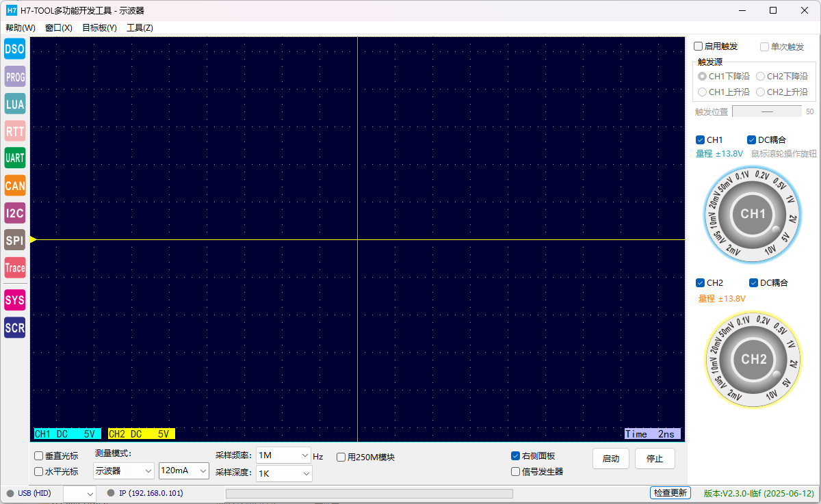Open the DSO oscilloscope module
This screenshot has height=504, width=821.
tap(14, 49)
